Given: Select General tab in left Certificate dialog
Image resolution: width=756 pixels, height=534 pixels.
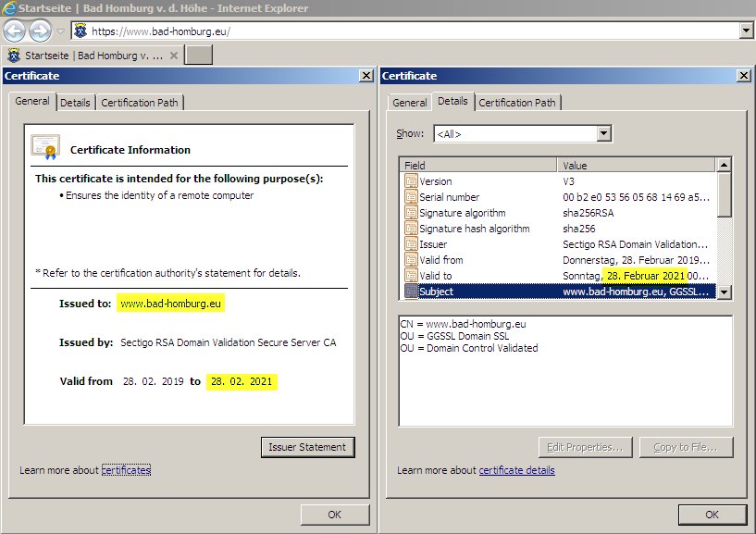Looking at the screenshot, I should (32, 101).
